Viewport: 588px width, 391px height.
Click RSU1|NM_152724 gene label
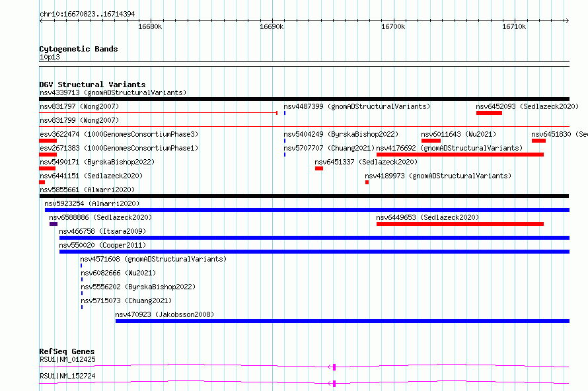tap(67, 376)
